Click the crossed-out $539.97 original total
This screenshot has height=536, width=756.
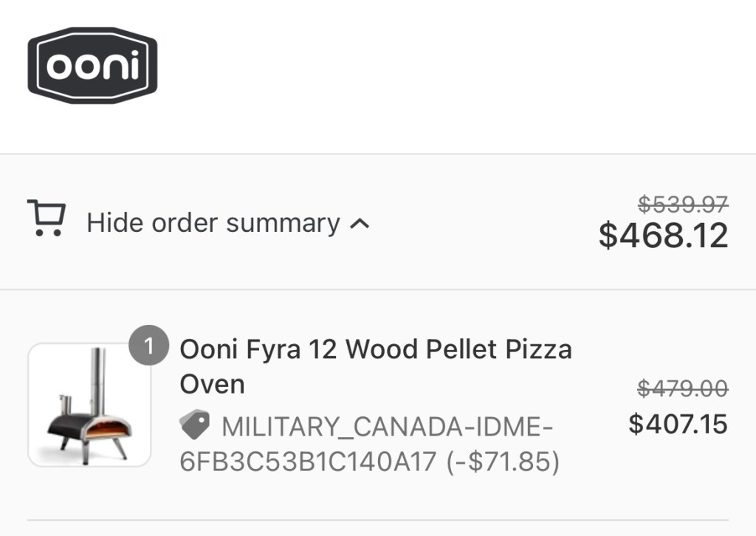[683, 203]
